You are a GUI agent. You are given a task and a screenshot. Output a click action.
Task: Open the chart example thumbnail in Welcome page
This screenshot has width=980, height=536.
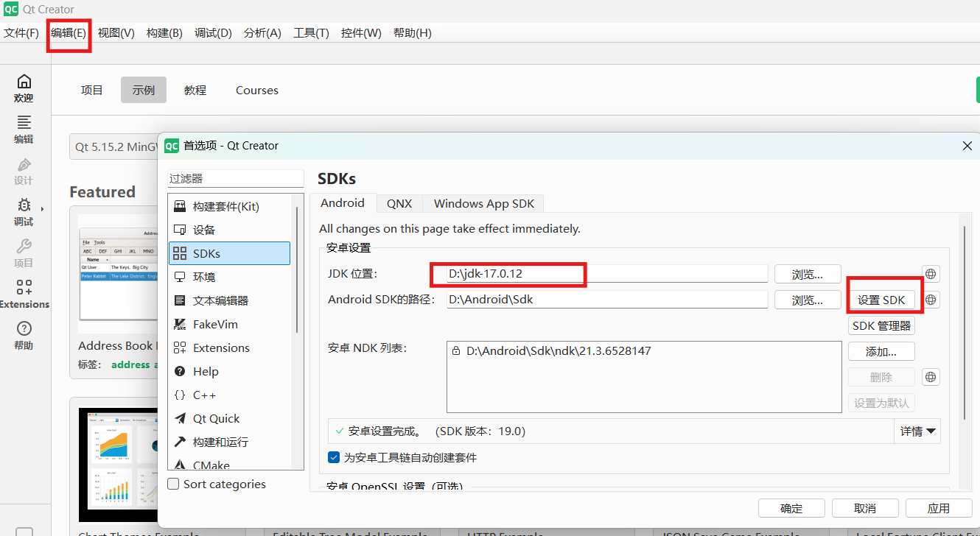(118, 465)
